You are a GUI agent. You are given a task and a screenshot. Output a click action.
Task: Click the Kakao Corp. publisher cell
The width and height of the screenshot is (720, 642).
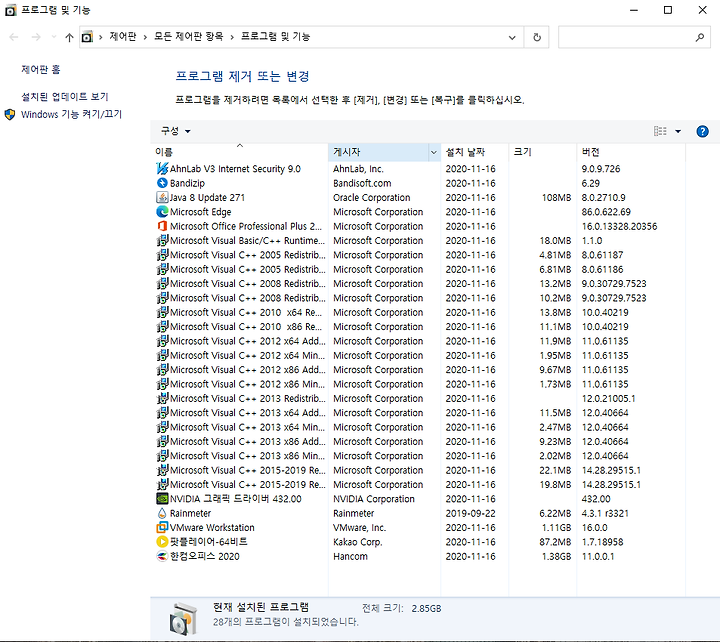point(358,542)
